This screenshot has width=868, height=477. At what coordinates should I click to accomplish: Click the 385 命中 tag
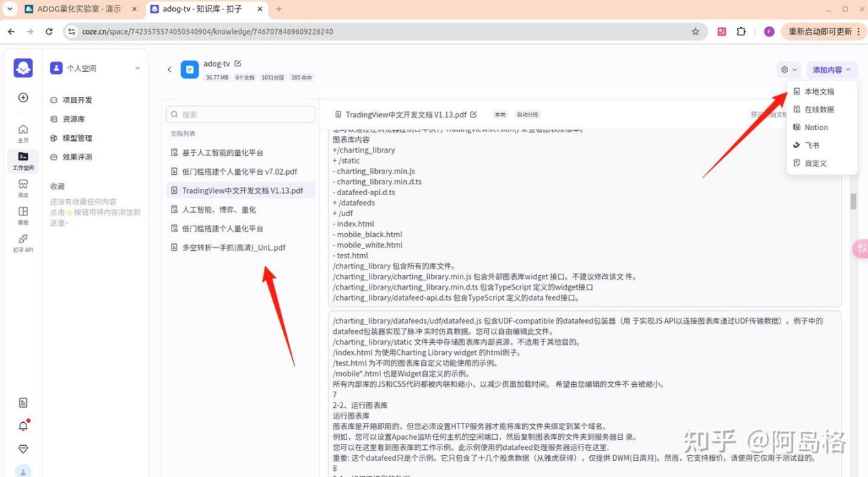(302, 78)
